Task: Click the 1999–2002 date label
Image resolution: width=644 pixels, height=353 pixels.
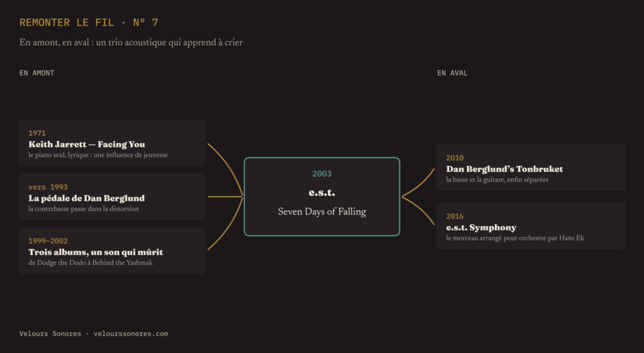Action: tap(48, 241)
